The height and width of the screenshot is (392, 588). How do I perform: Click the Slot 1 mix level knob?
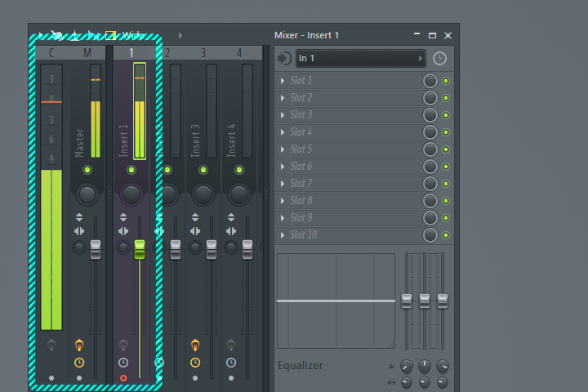pos(430,81)
